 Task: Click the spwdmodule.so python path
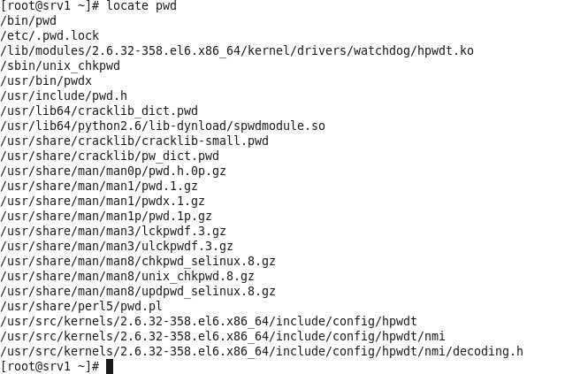pyautogui.click(x=163, y=126)
